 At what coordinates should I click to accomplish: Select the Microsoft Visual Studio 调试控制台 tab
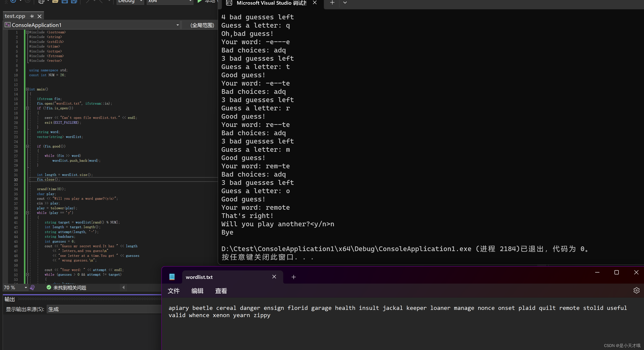point(271,3)
